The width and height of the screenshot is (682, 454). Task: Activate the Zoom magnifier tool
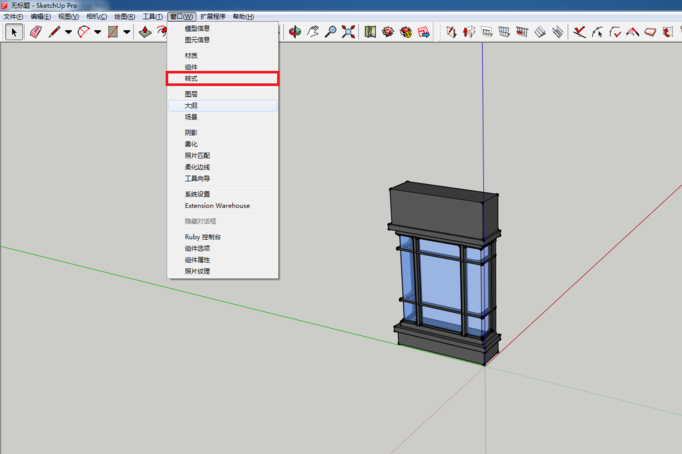point(330,32)
